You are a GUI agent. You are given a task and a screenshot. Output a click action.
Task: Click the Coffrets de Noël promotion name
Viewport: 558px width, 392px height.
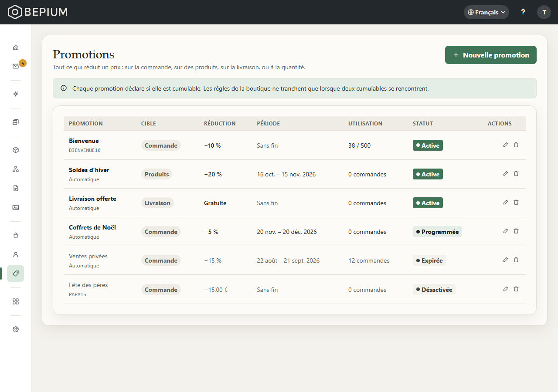coord(92,227)
